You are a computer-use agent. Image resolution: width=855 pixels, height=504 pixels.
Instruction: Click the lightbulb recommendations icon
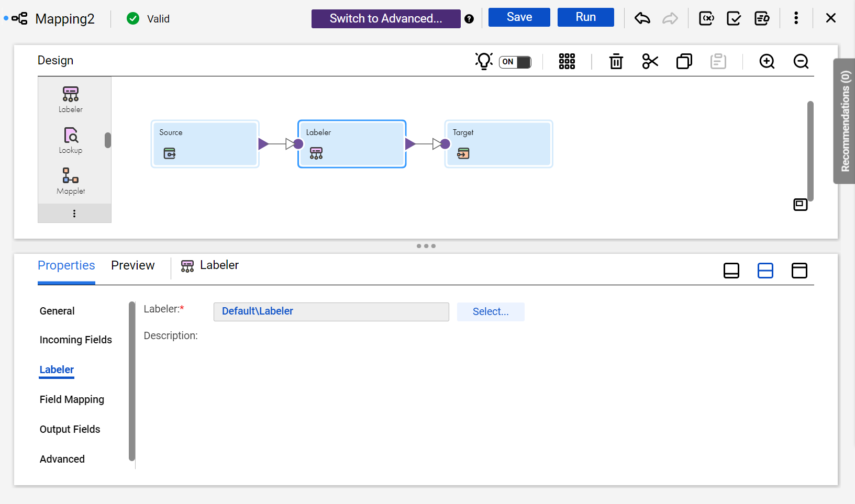[484, 61]
